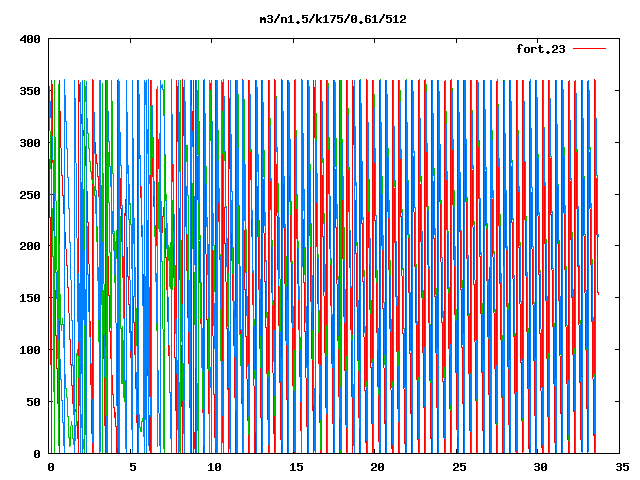Click the x-axis label 20

pyautogui.click(x=377, y=467)
